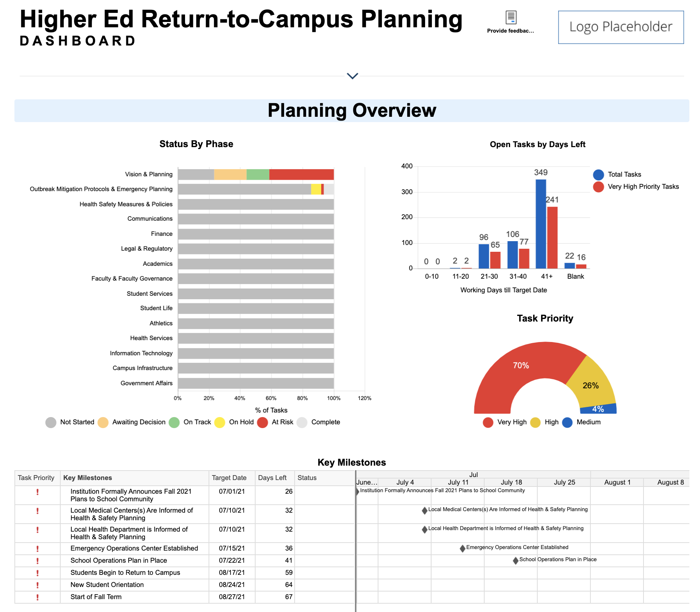Toggle the At Risk legend item
700x612 pixels.
pos(276,422)
